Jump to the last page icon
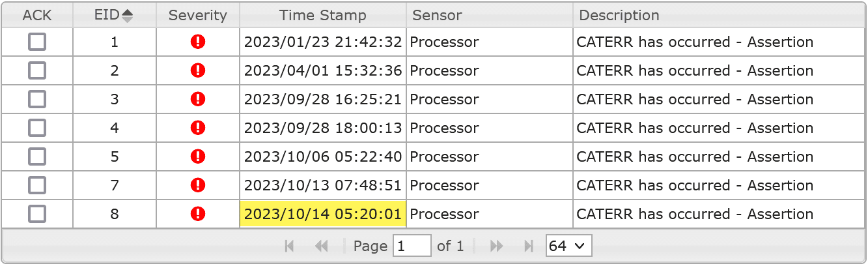 click(529, 246)
